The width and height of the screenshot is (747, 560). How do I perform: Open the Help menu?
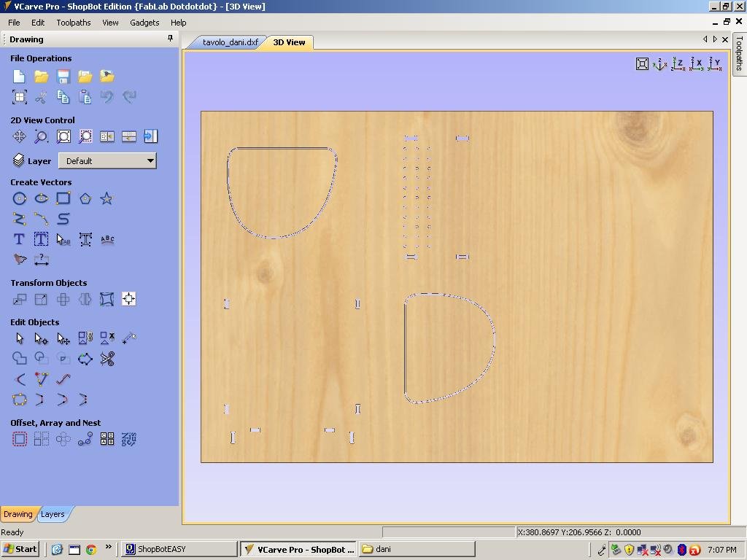pyautogui.click(x=178, y=23)
